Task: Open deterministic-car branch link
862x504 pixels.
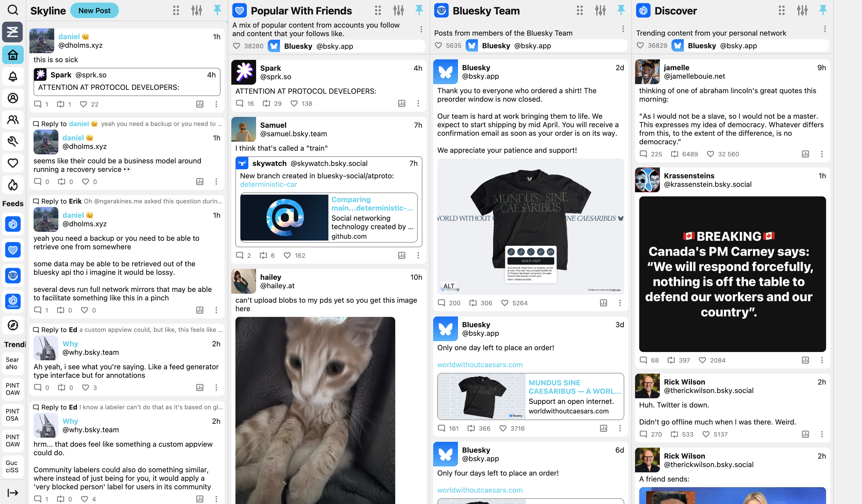Action: point(268,184)
